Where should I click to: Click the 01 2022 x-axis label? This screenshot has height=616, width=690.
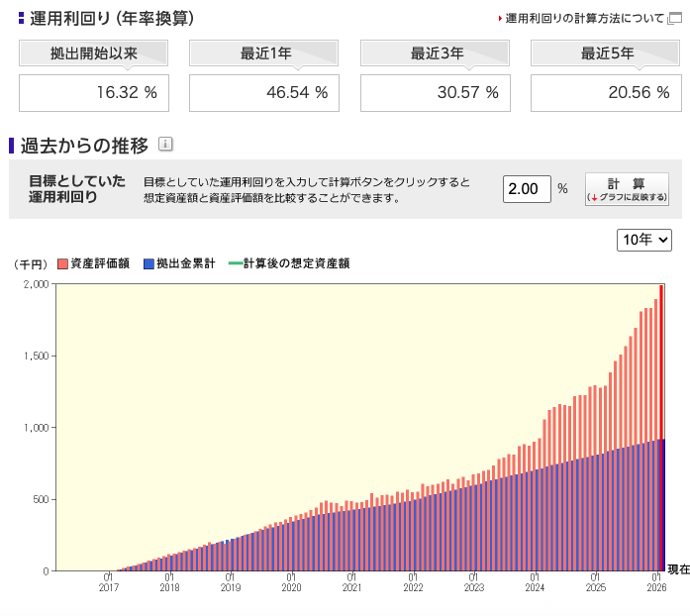click(x=413, y=582)
